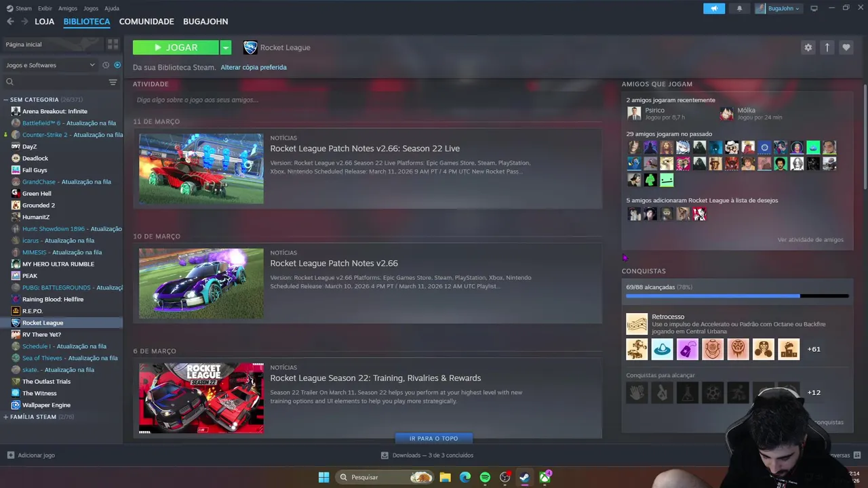
Task: Open the Ajuda menu
Action: 112,8
